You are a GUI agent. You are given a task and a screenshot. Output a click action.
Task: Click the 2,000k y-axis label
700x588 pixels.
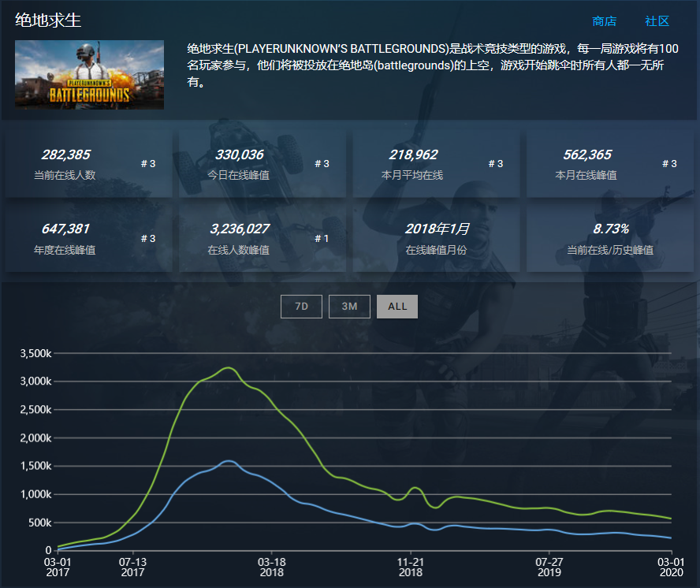35,438
